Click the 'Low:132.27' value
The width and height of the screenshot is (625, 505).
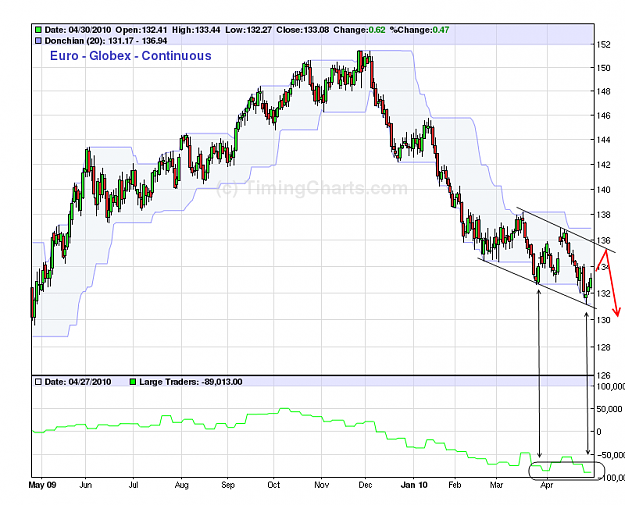coord(249,30)
